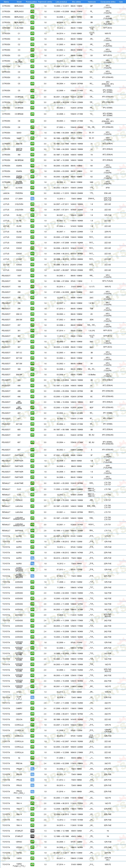The image size is (126, 868).
Task: Click the CT 200H model cell
Action: tap(19, 199)
